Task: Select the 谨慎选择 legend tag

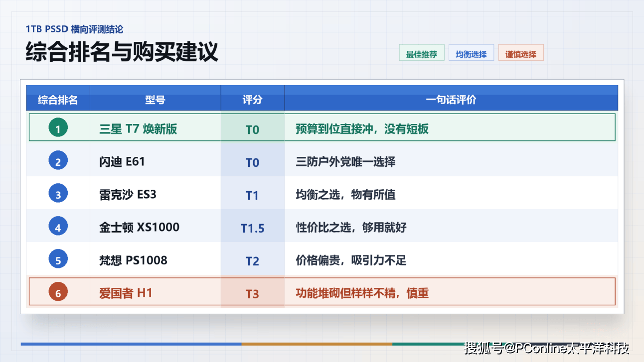Action: tap(521, 53)
